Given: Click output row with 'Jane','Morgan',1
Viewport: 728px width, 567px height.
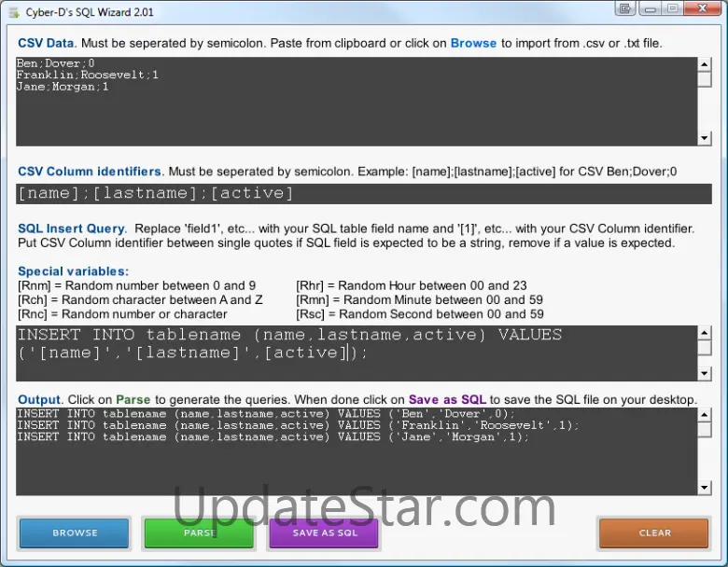Looking at the screenshot, I should point(273,436).
